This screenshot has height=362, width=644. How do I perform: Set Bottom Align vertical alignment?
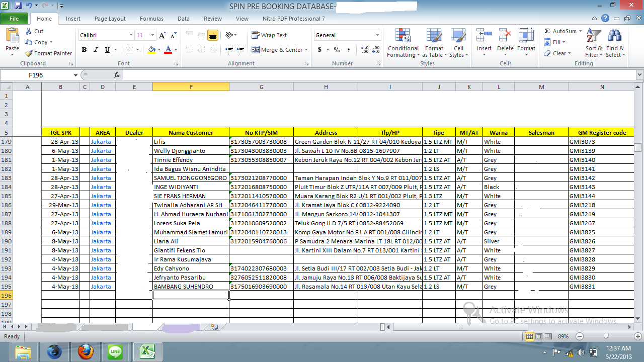pyautogui.click(x=212, y=35)
